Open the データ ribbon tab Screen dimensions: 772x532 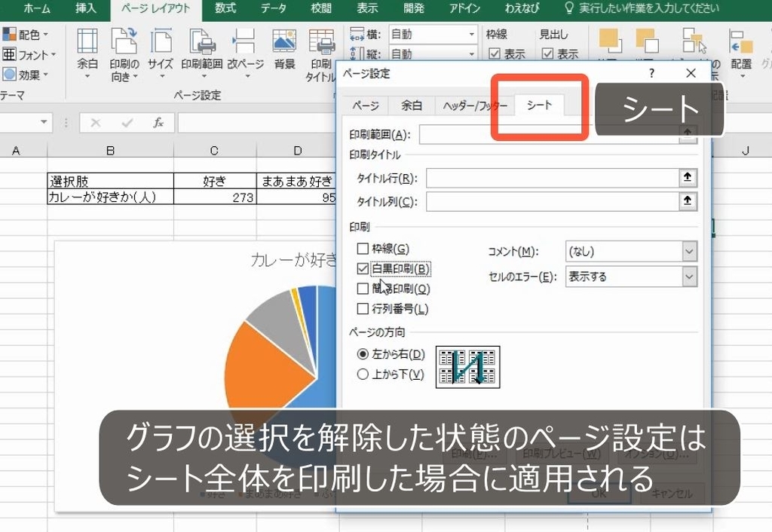(273, 8)
